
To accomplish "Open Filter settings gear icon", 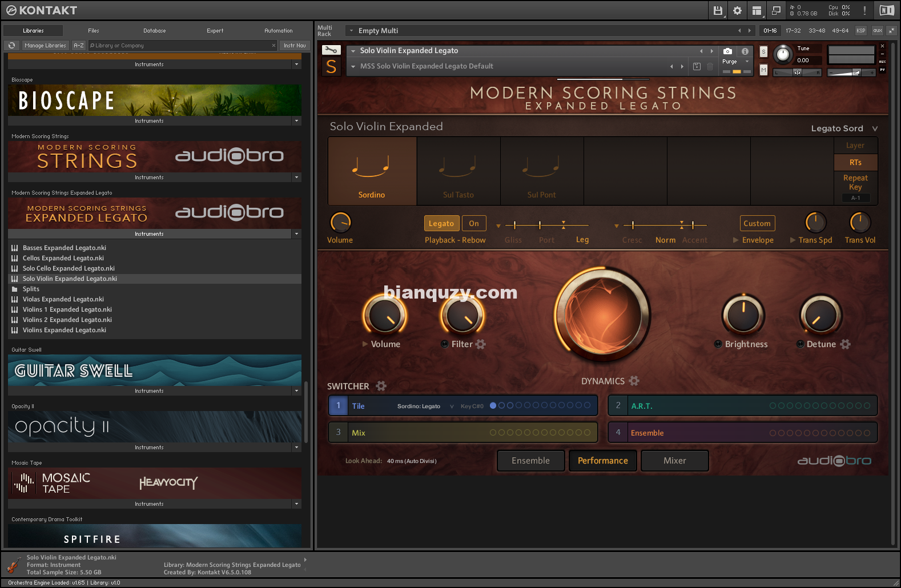I will click(x=481, y=344).
